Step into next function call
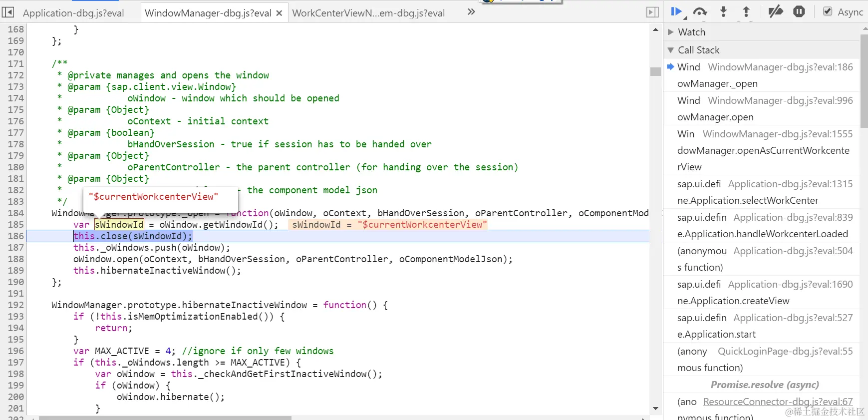Viewport: 868px width, 420px height. click(x=723, y=11)
